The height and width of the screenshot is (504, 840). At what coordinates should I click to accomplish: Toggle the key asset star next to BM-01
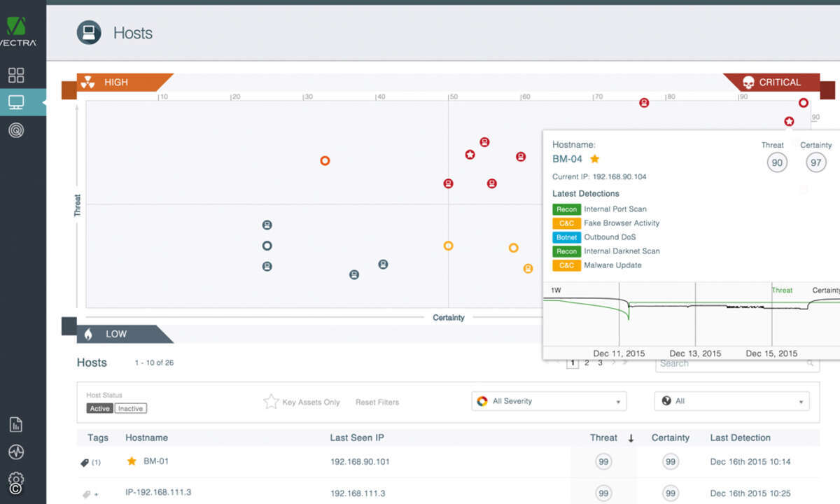click(132, 461)
